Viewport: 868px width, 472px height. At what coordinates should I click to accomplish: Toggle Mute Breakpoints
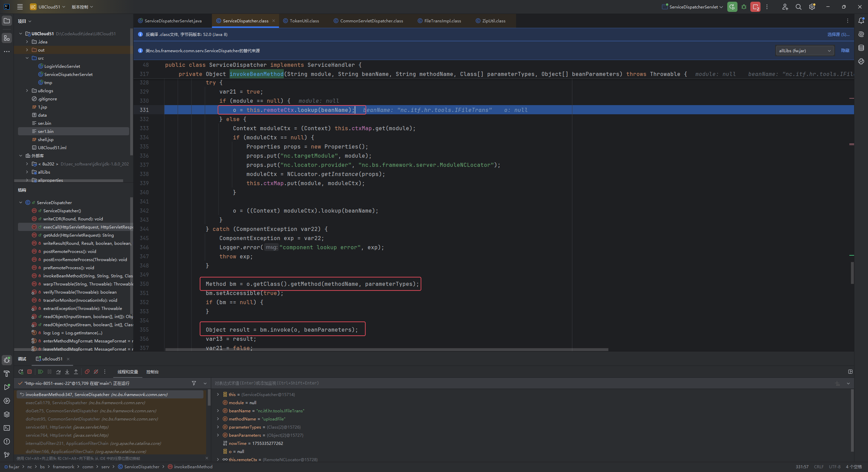pyautogui.click(x=96, y=372)
